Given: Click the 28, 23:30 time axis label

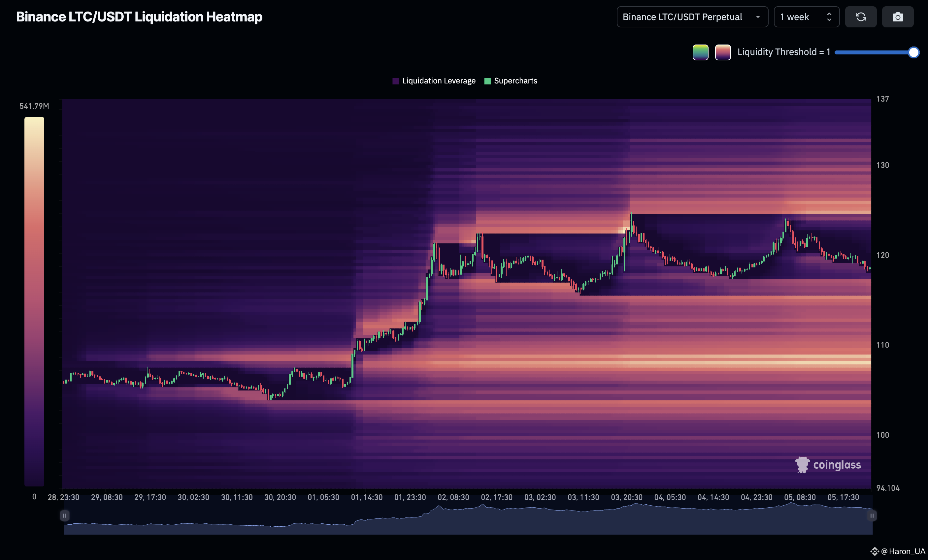Looking at the screenshot, I should pyautogui.click(x=64, y=498).
